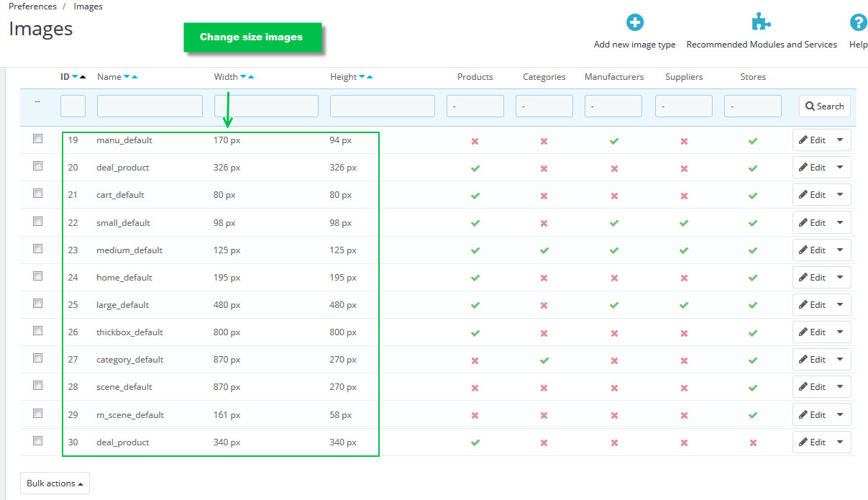The width and height of the screenshot is (868, 500).
Task: Edit the small_default image type
Action: click(x=812, y=223)
